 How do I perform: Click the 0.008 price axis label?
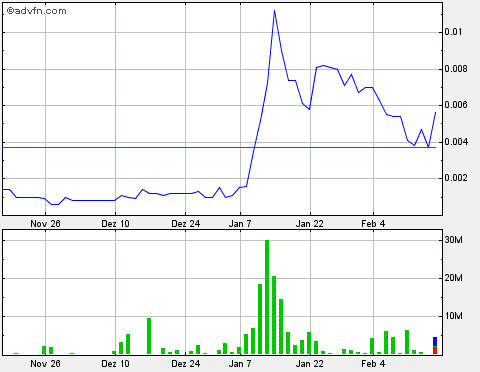[x=456, y=69]
